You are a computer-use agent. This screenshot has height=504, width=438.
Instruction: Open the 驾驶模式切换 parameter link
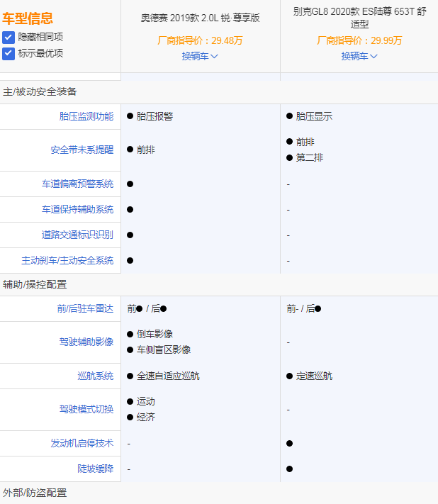click(86, 409)
